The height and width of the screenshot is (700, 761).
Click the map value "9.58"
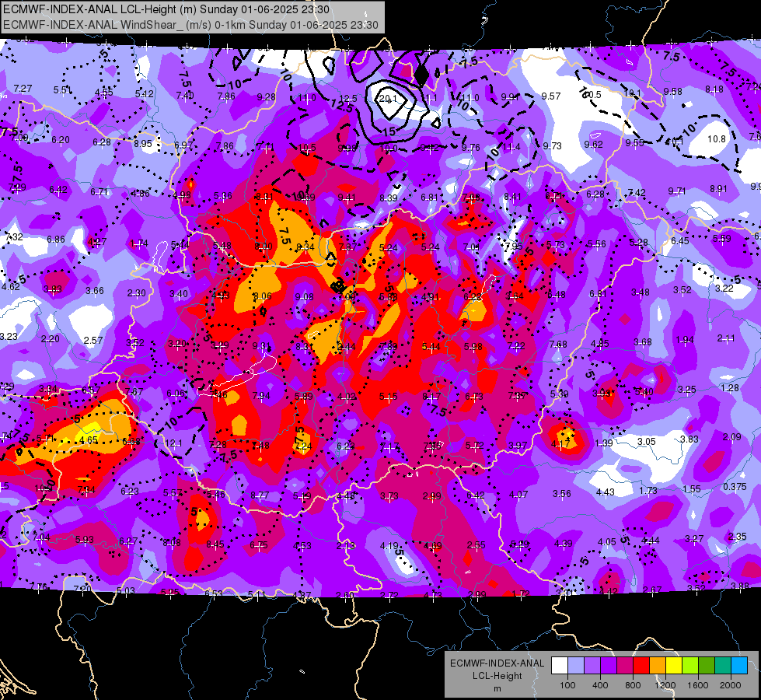[x=673, y=91]
